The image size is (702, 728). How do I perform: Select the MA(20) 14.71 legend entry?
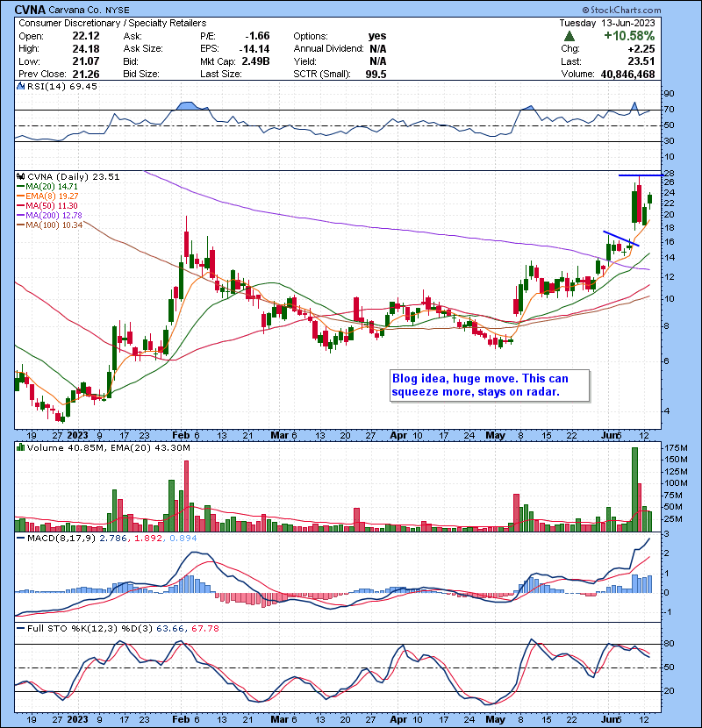[47, 187]
